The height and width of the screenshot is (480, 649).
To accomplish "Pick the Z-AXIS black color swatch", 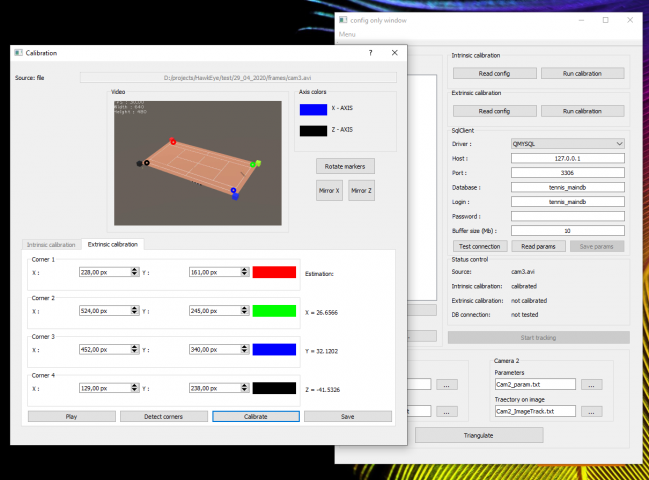I will coord(313,131).
